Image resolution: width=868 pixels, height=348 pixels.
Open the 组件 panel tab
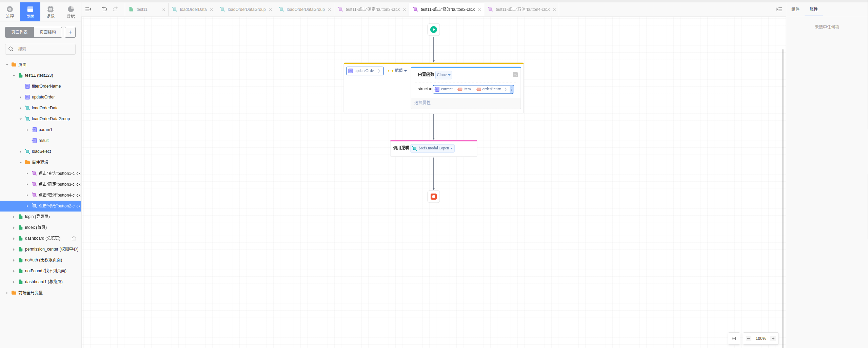pyautogui.click(x=795, y=9)
